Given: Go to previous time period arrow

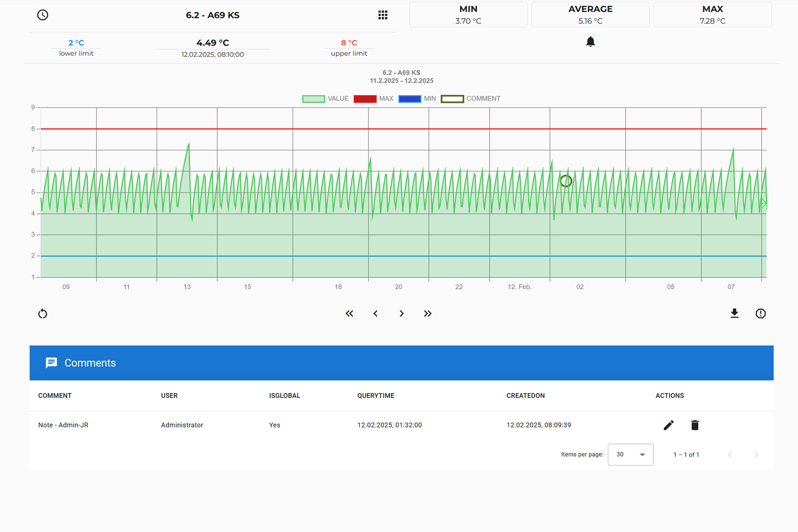Looking at the screenshot, I should tap(376, 313).
